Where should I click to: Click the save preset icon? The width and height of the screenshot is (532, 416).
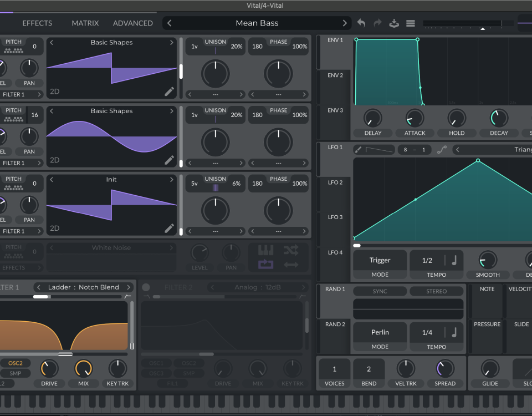pyautogui.click(x=394, y=23)
